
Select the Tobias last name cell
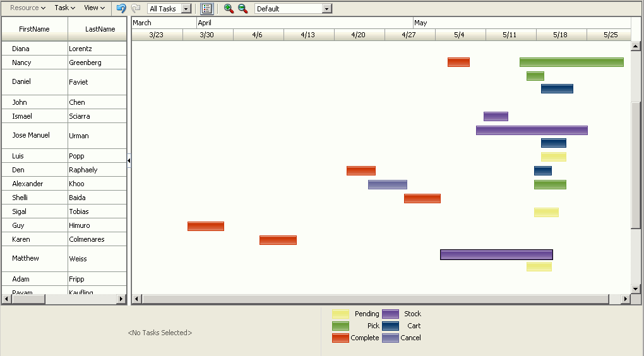pyautogui.click(x=97, y=211)
